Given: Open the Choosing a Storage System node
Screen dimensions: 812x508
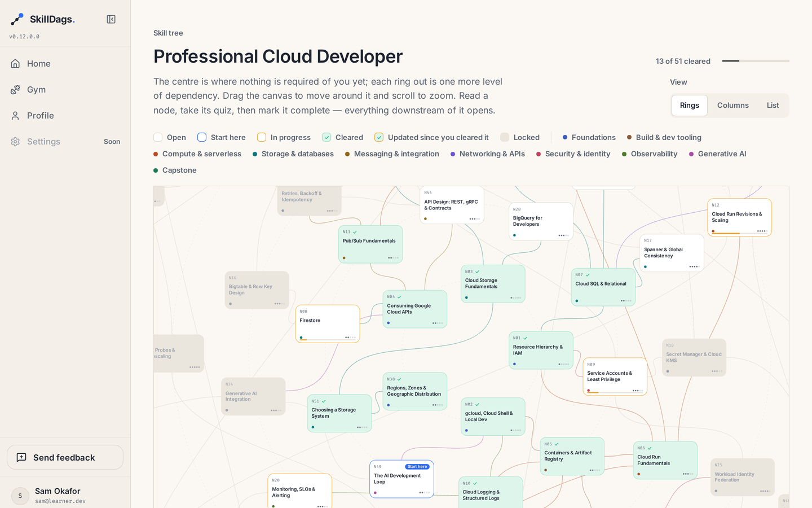Looking at the screenshot, I should point(339,413).
